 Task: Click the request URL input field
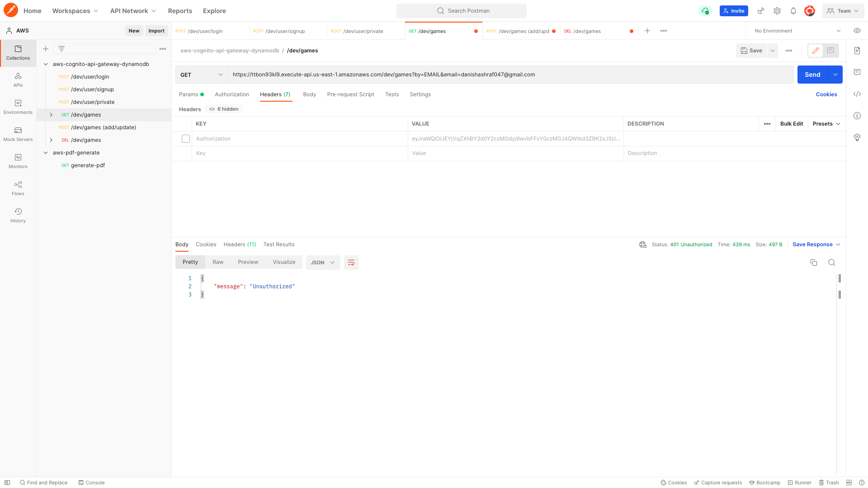(510, 75)
